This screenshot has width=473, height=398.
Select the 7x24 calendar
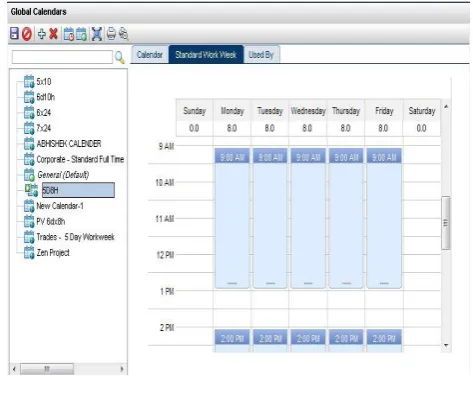(x=44, y=128)
